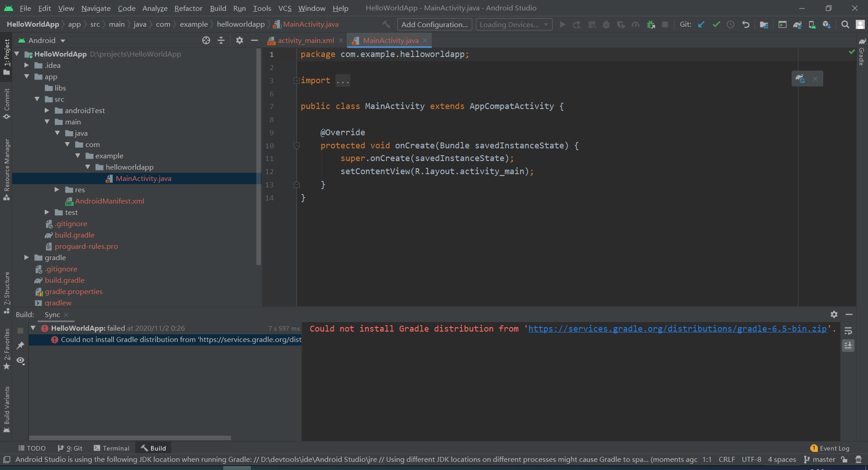Toggle tool window quick-access icon bottom-left
Screen dimensions: 868x470
(x=7, y=460)
